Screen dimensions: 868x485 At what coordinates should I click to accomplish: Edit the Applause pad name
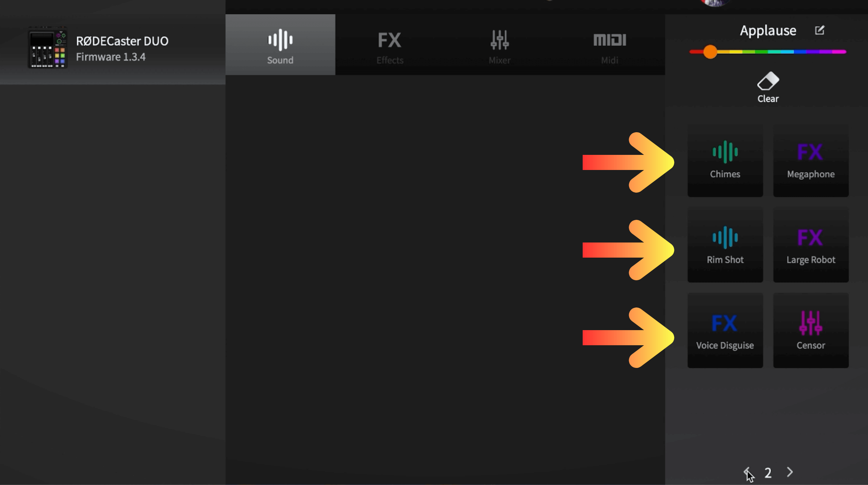click(819, 30)
